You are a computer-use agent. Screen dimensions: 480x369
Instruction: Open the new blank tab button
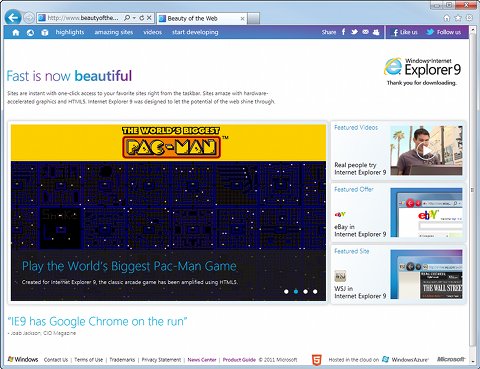tap(254, 19)
